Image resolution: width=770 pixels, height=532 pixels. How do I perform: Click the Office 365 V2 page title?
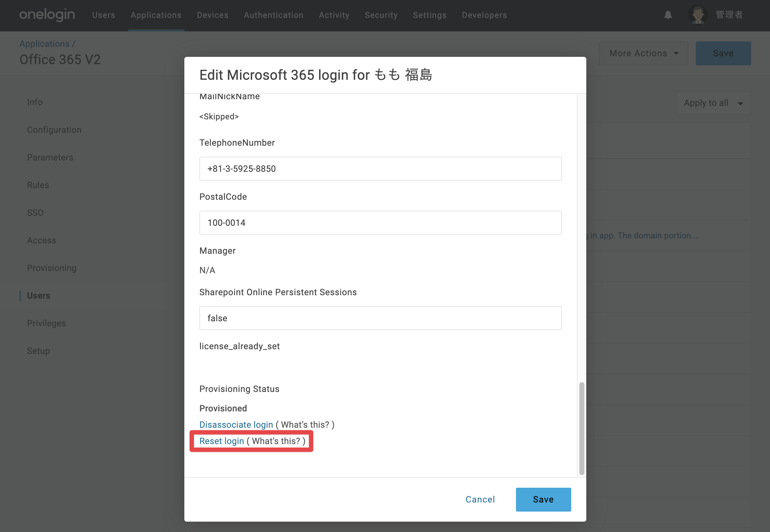coord(60,60)
